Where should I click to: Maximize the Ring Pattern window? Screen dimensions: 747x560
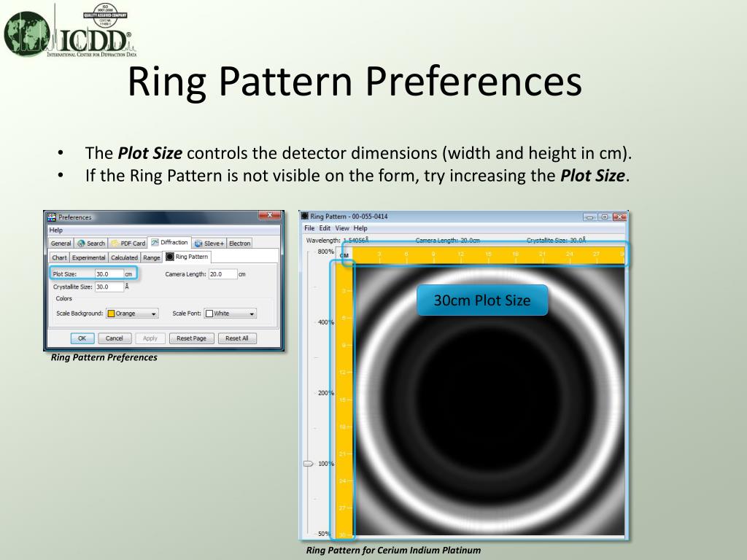pos(605,217)
